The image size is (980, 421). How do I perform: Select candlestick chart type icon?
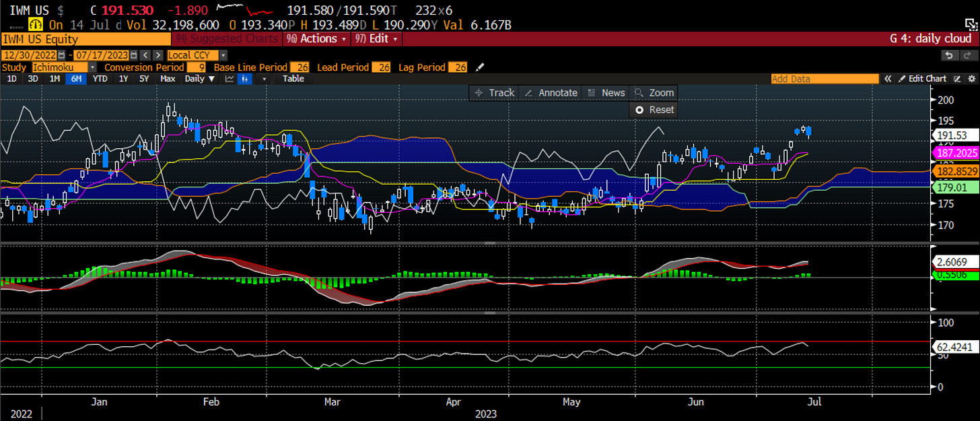245,79
